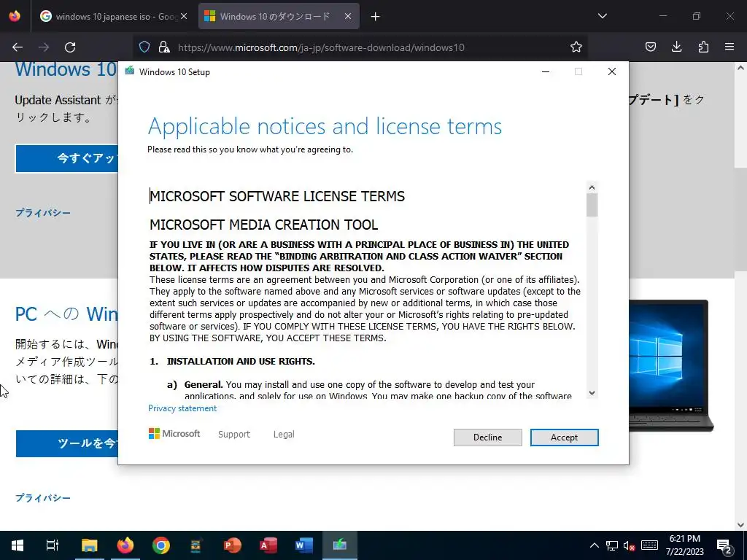Open the Support link in Setup
Screen dimensions: 747x560
coord(234,435)
